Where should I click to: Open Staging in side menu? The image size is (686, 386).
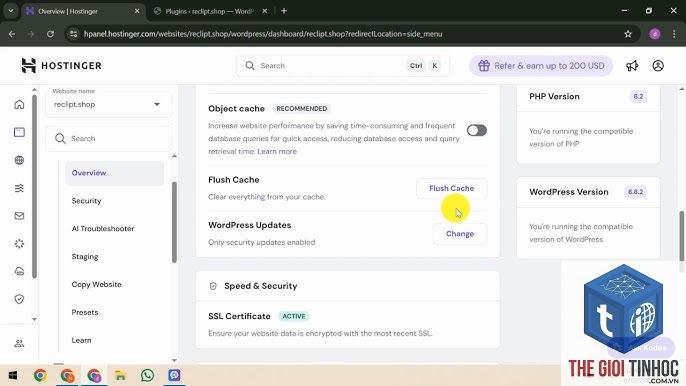85,256
